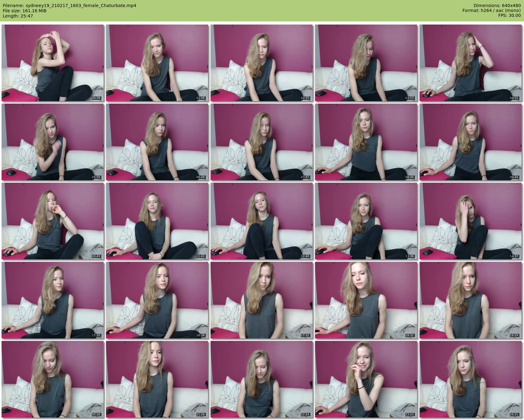The width and height of the screenshot is (524, 420).
Task: Choose the 22:24 preview frame
Action: [262, 379]
